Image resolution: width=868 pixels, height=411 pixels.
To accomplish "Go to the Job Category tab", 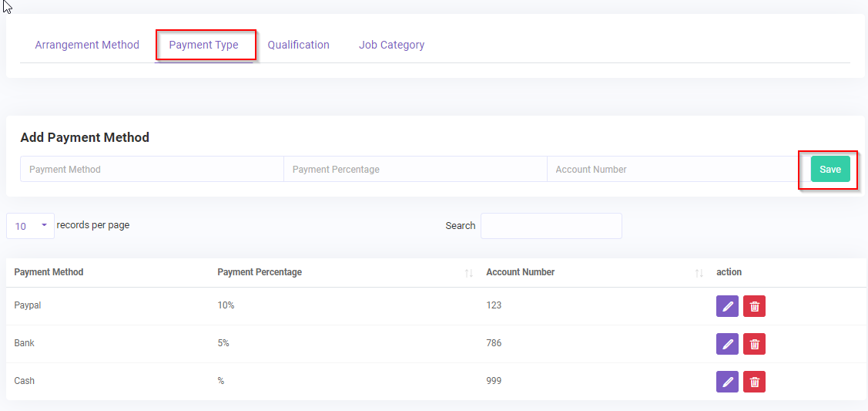I will point(391,45).
